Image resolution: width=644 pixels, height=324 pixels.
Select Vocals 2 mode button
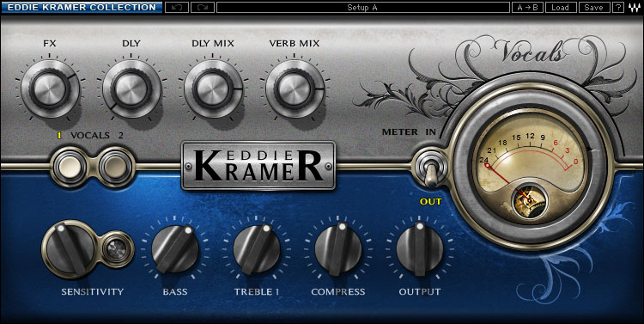(x=115, y=167)
